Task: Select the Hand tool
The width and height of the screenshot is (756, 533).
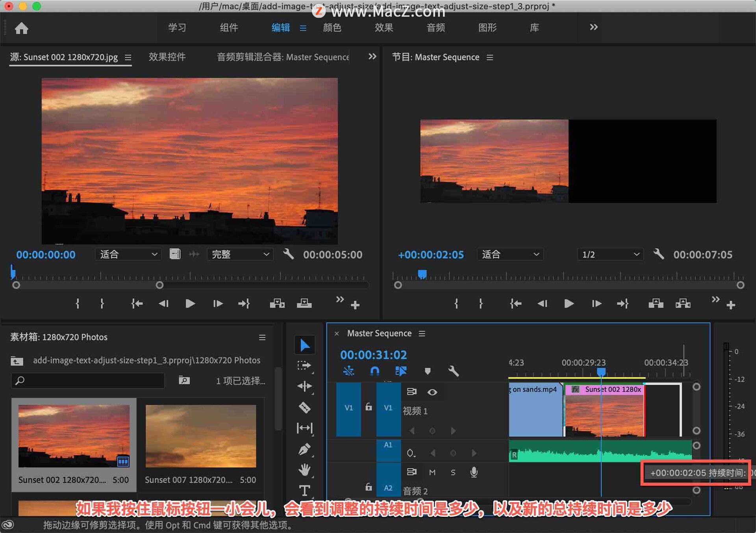Action: coord(304,470)
